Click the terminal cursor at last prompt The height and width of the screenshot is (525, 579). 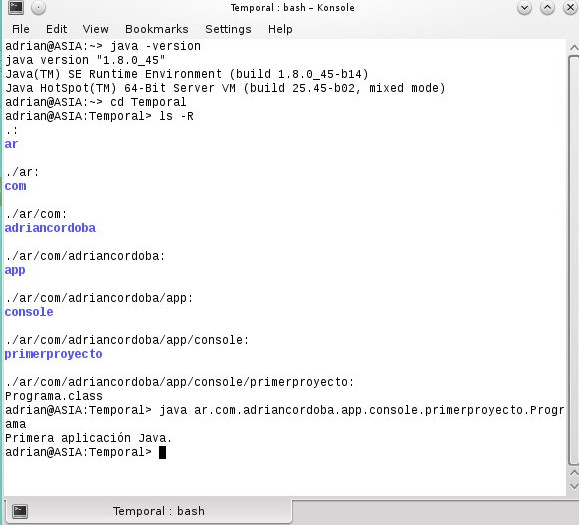[162, 452]
